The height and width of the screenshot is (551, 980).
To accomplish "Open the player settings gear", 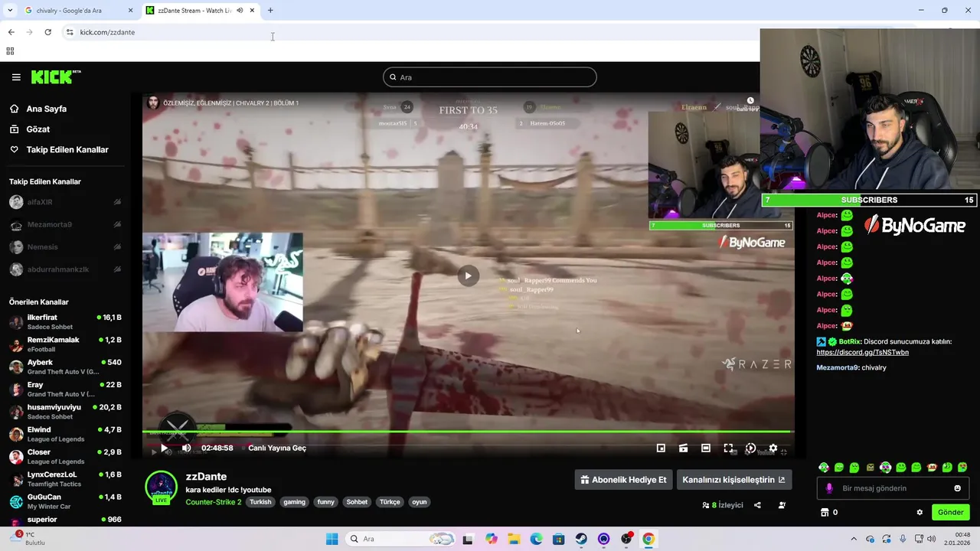I will [773, 448].
